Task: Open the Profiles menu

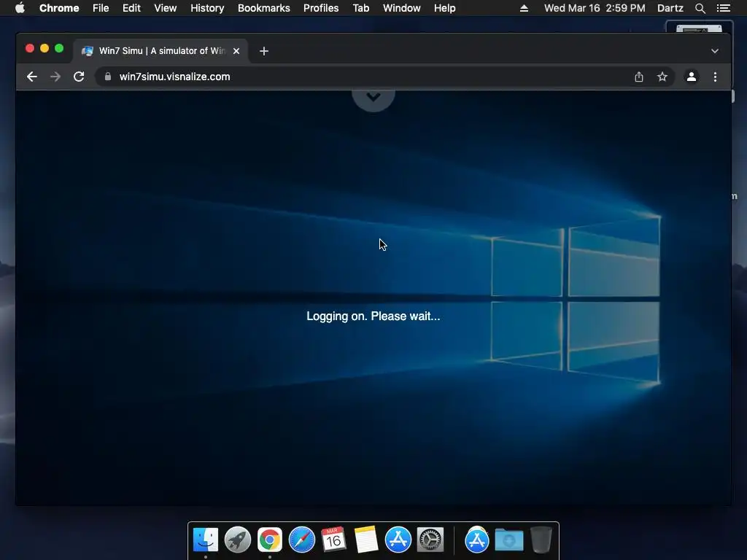Action: tap(321, 8)
